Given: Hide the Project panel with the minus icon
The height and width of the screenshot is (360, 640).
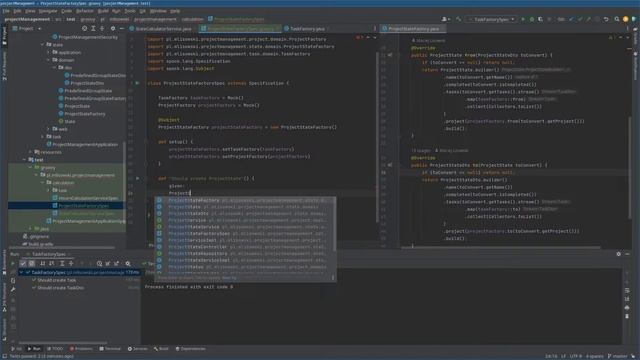Looking at the screenshot, I should [x=122, y=29].
